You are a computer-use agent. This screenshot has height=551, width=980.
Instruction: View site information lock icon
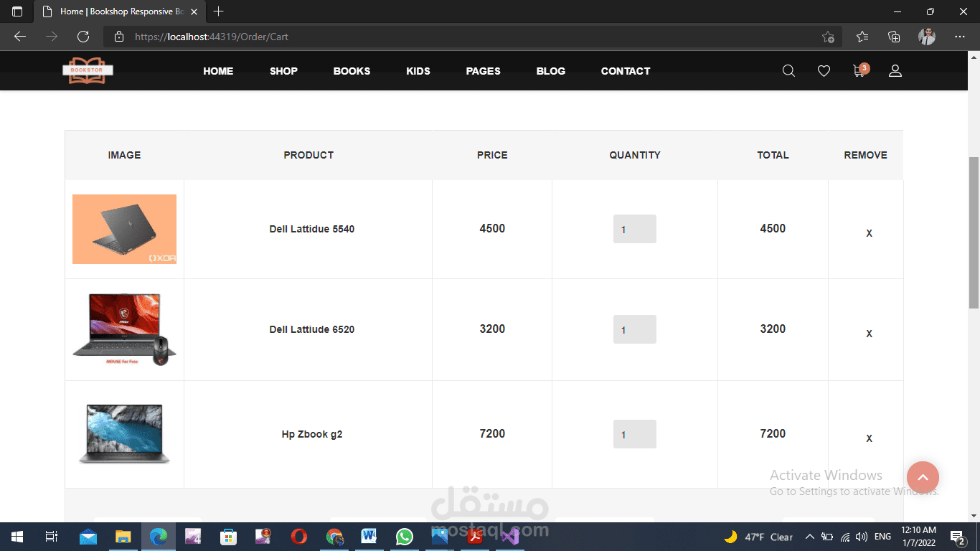[119, 37]
